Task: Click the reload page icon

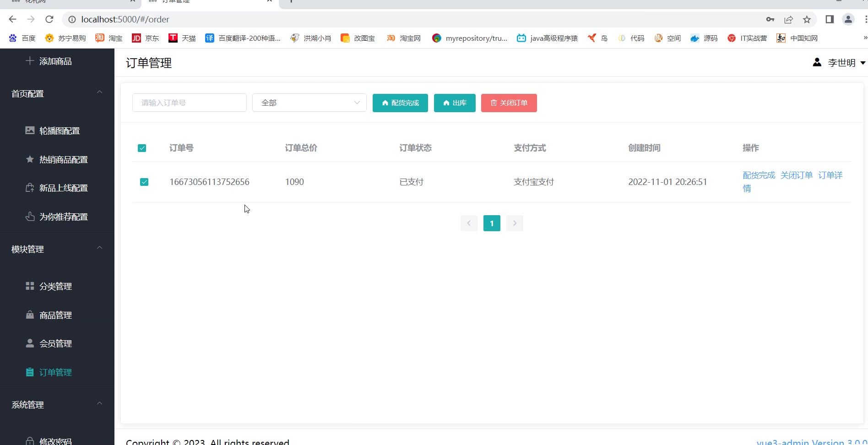Action: [49, 19]
